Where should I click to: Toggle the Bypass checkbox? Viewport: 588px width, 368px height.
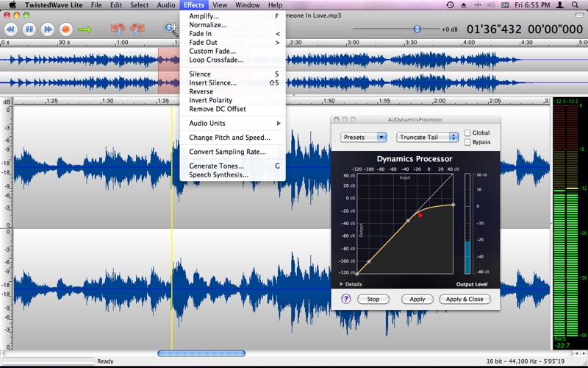point(467,142)
